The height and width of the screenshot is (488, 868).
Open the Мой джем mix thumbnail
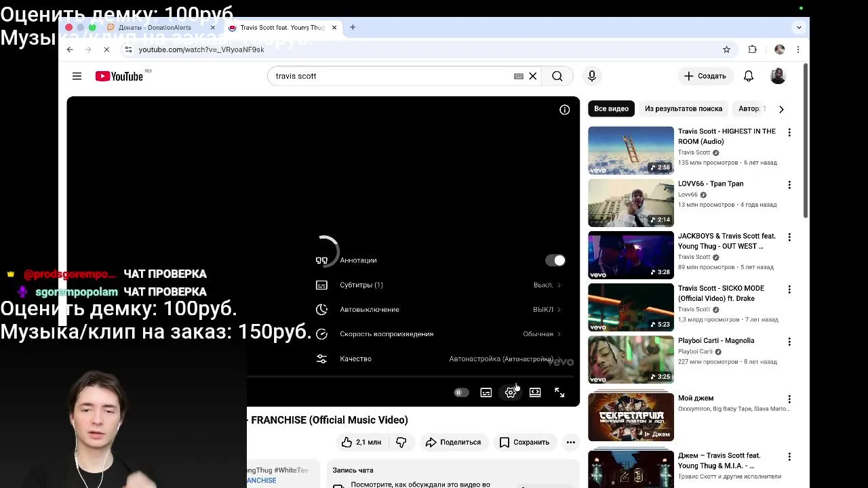(631, 417)
